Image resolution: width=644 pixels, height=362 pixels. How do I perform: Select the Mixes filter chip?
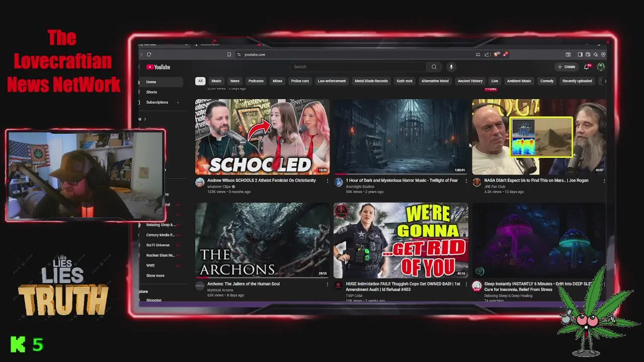pyautogui.click(x=277, y=81)
